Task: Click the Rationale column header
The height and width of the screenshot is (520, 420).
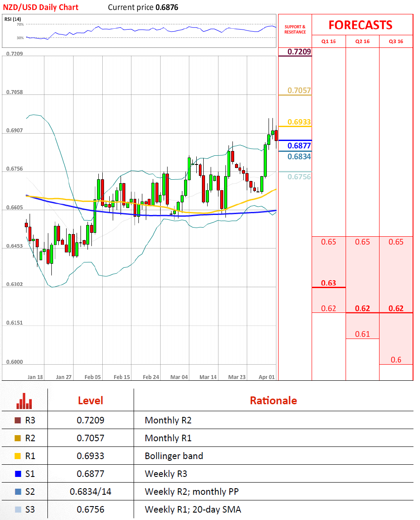Action: point(273,401)
